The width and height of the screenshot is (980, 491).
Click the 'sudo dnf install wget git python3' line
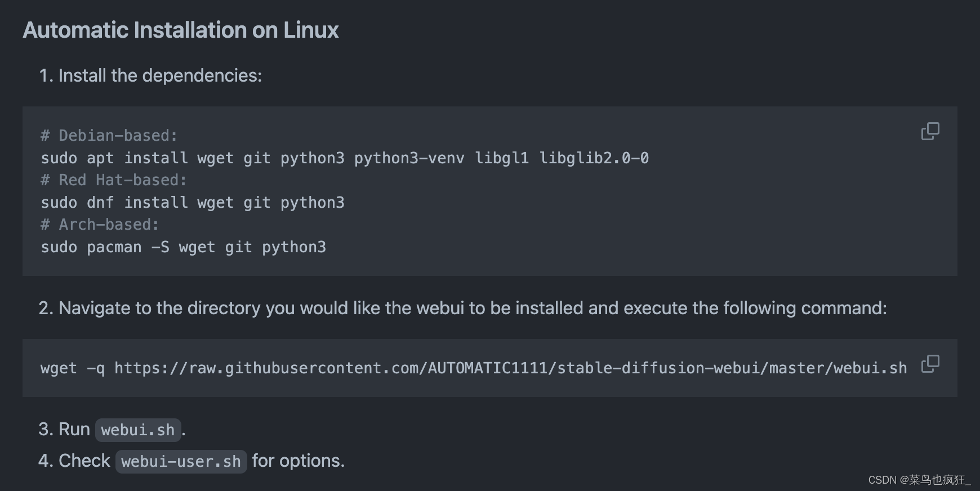coord(193,203)
